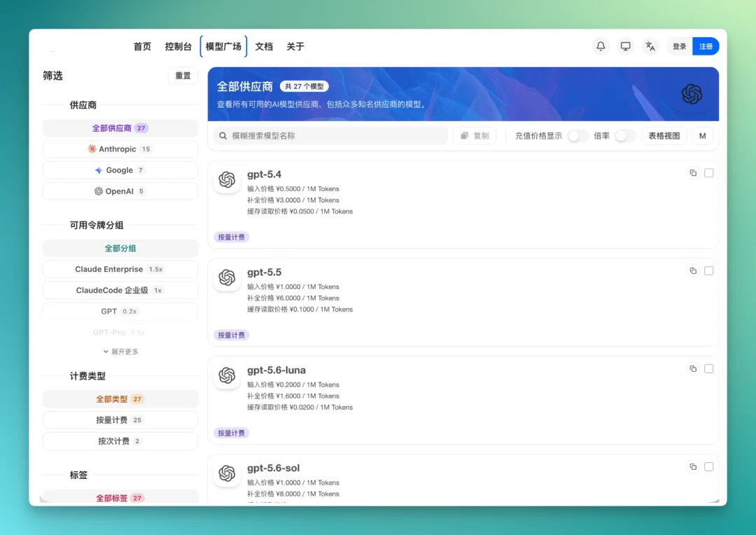
Task: Open the notifications bell icon
Action: pyautogui.click(x=601, y=46)
